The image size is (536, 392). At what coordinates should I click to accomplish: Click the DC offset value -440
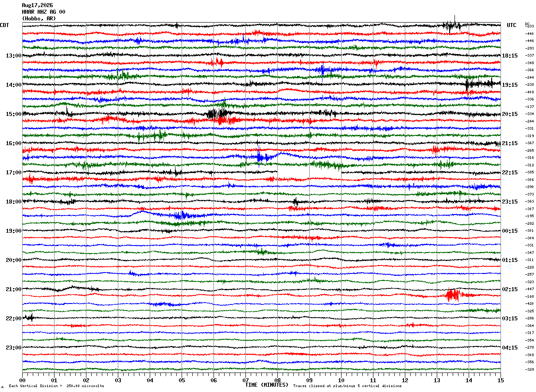tap(529, 34)
